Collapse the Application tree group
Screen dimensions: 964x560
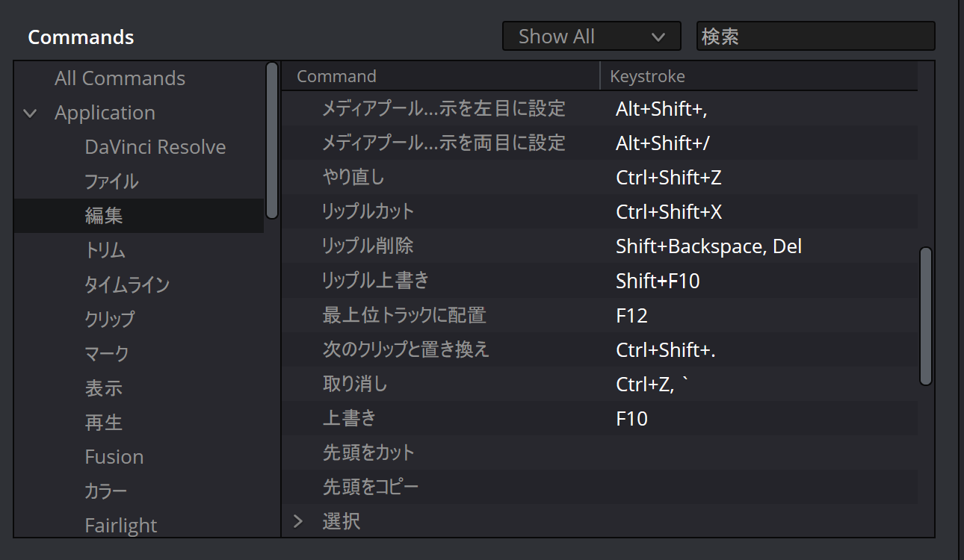(x=31, y=113)
